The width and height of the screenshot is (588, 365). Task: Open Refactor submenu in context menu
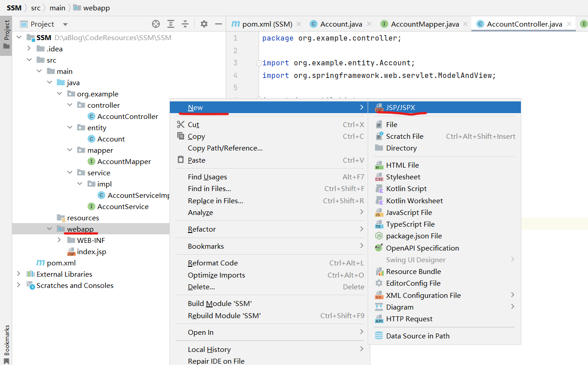(269, 229)
